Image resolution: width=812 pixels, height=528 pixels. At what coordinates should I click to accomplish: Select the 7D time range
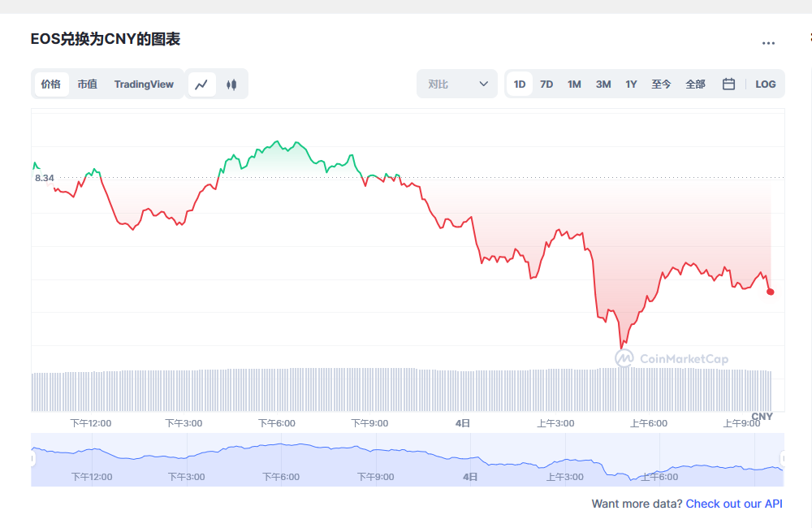(x=546, y=84)
